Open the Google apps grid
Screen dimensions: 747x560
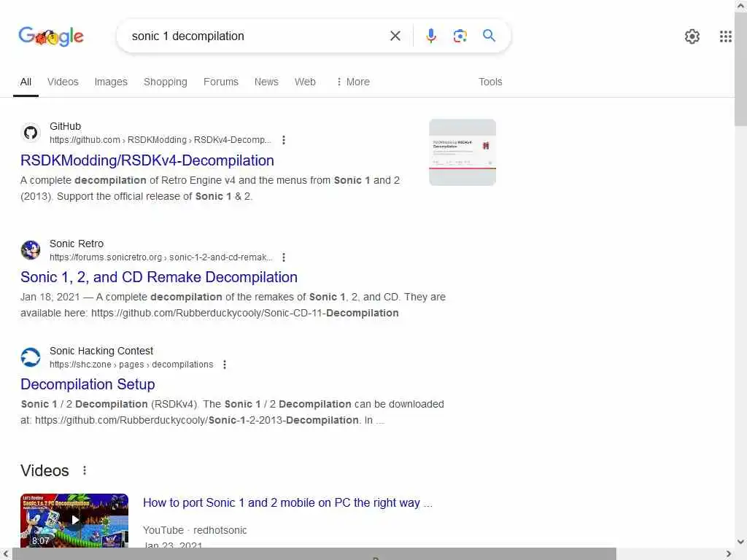click(725, 36)
